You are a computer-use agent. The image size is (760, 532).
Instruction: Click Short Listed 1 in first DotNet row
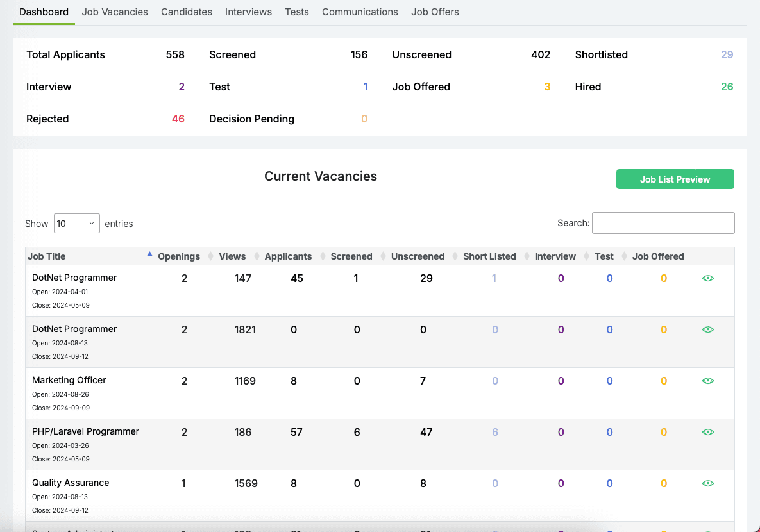point(494,278)
